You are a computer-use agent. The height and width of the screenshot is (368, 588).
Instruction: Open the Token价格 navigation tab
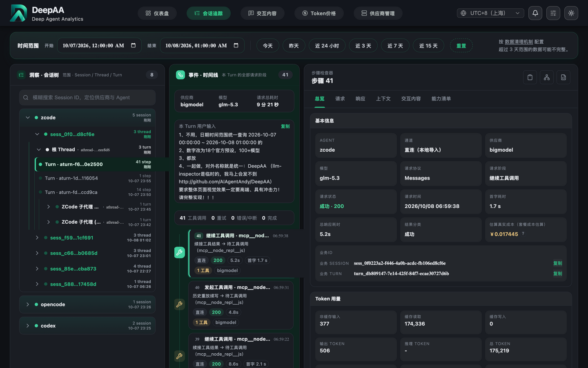(x=319, y=13)
